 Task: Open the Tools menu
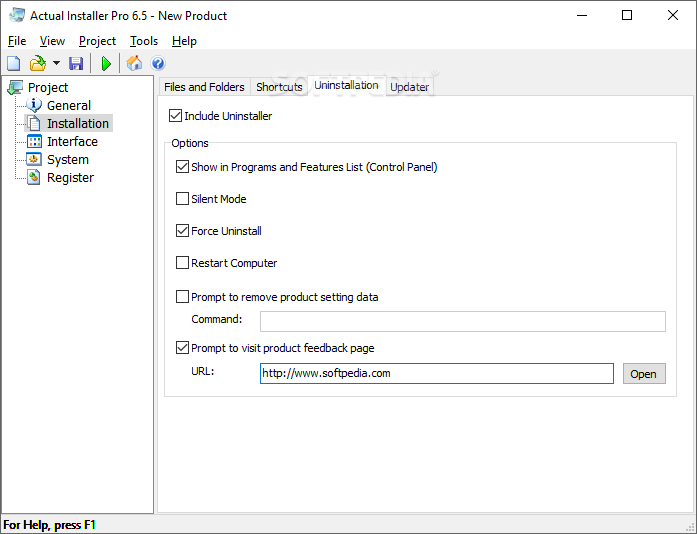[144, 41]
